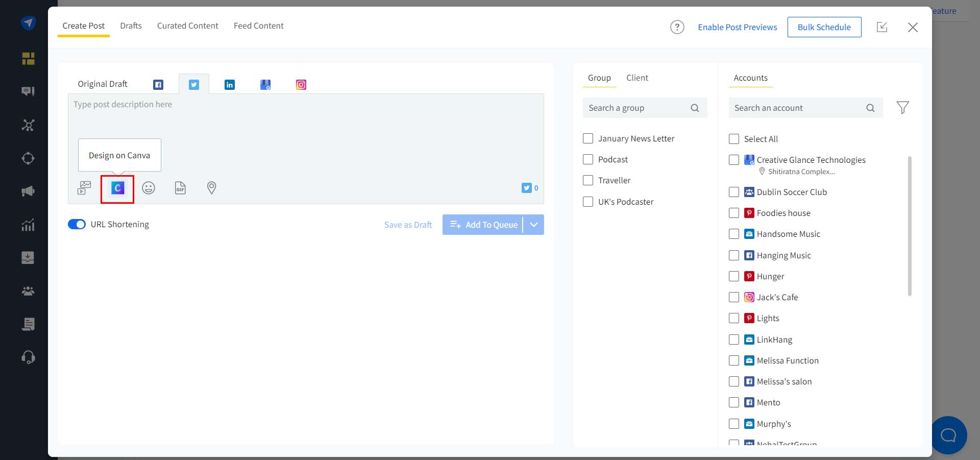Check the Podcast group
Screen dimensions: 980x460
click(588, 159)
